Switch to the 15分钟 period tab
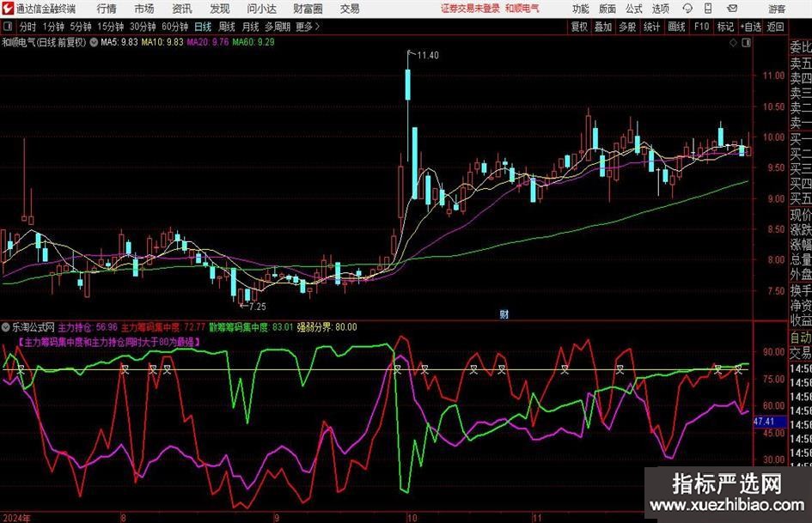 [111, 27]
